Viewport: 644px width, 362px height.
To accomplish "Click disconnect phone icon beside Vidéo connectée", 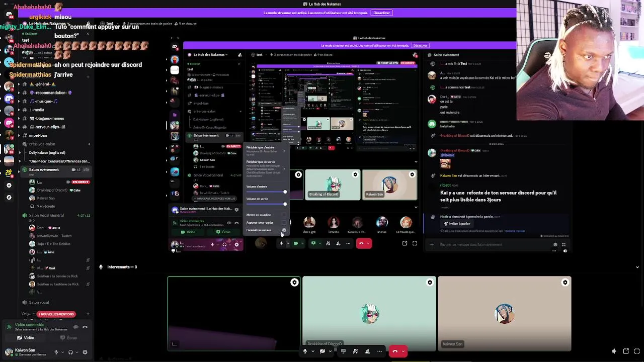I will click(85, 327).
